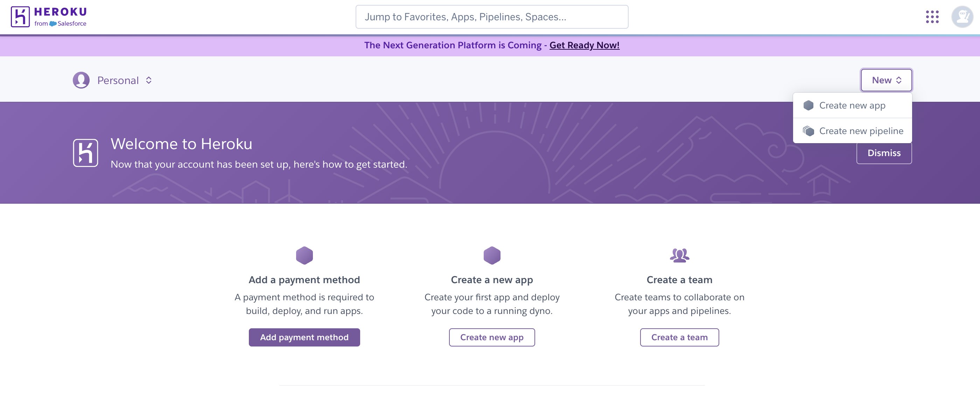Open the user account avatar menu
980x399 pixels.
tap(962, 17)
